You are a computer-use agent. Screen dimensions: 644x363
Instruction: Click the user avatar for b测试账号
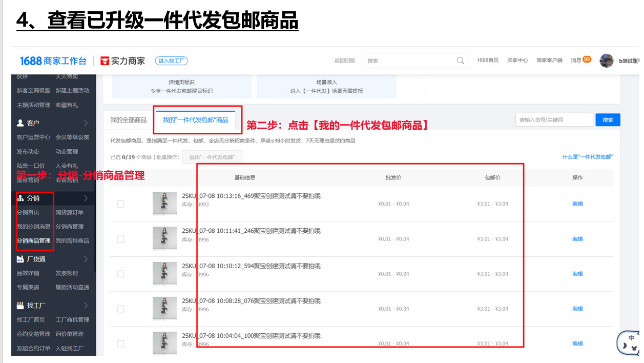point(606,60)
